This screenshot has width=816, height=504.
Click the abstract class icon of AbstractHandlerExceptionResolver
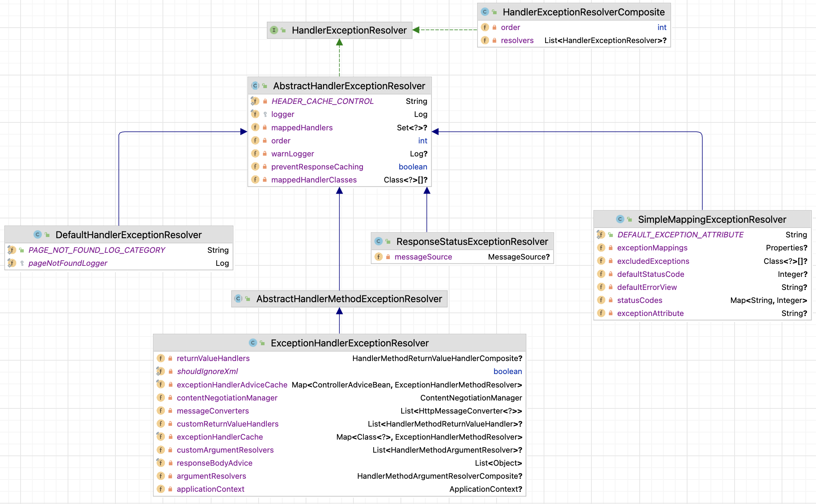(255, 86)
